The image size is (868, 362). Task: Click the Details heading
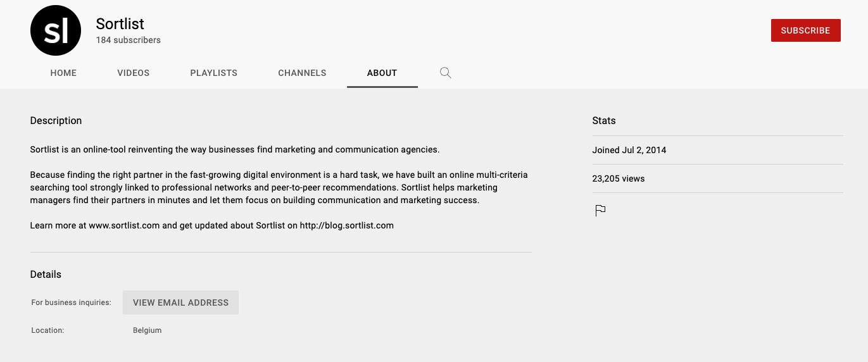pos(46,275)
